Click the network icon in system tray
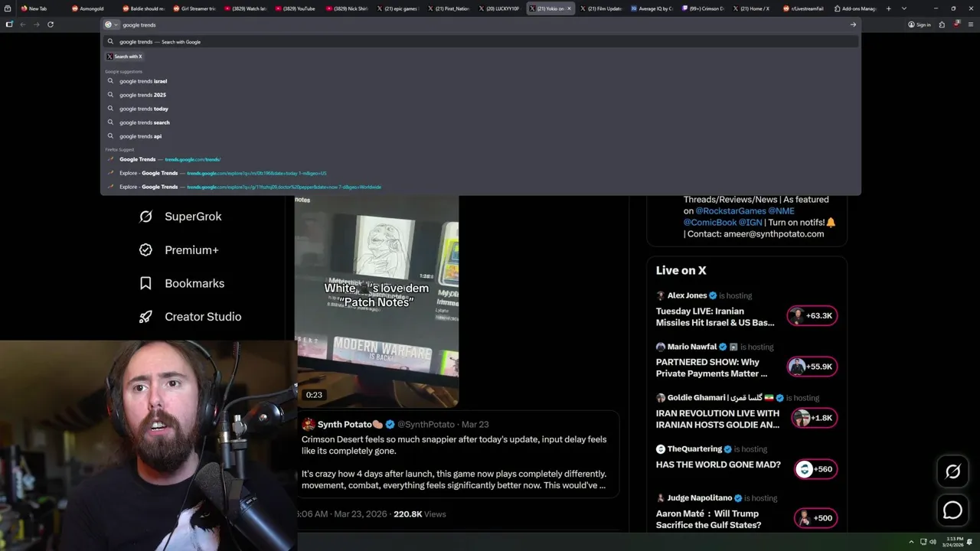The height and width of the screenshot is (551, 980). pyautogui.click(x=923, y=542)
